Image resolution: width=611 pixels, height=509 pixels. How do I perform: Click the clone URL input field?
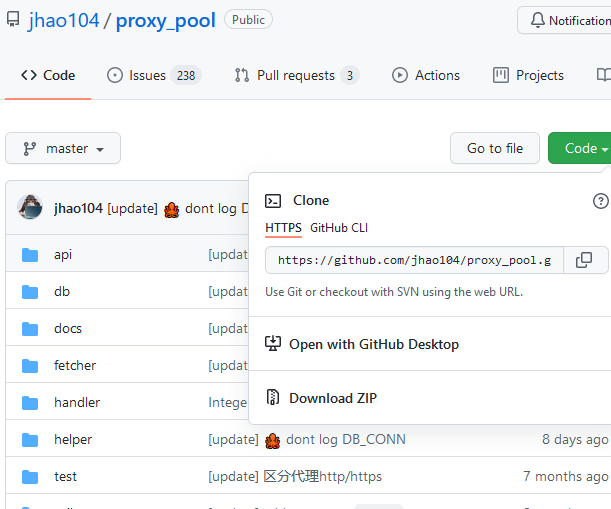click(414, 260)
